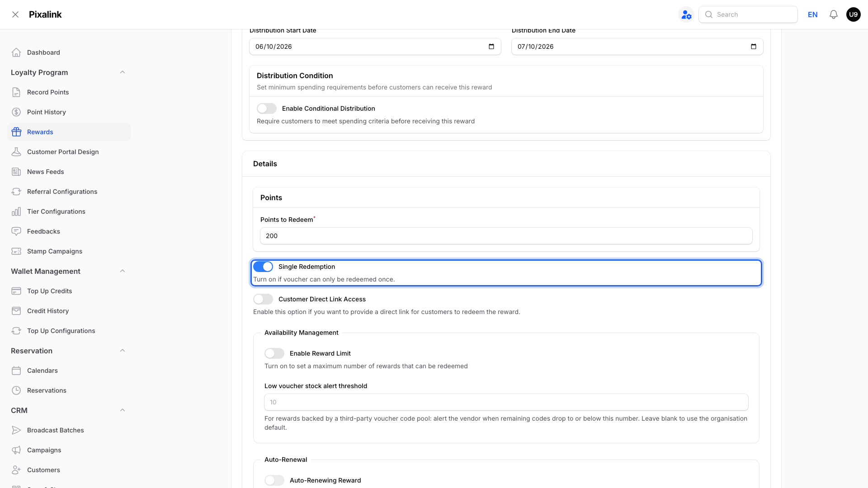Click the Rewards gift icon
The image size is (868, 488).
point(16,132)
